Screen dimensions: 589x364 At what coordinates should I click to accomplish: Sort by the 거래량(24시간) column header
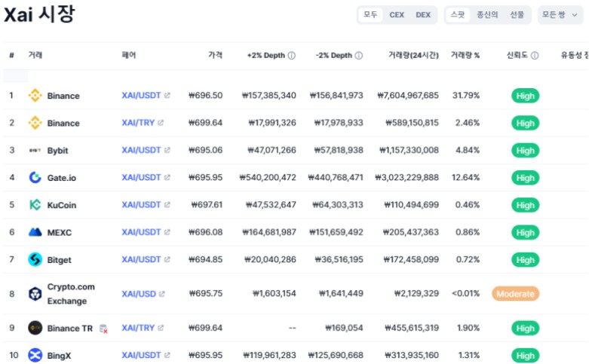pos(413,55)
